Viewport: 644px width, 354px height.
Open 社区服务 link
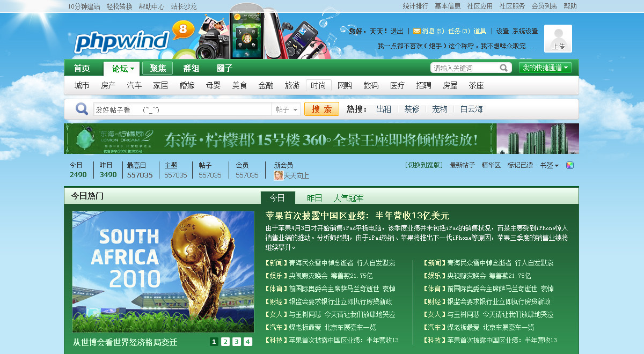[x=512, y=6]
